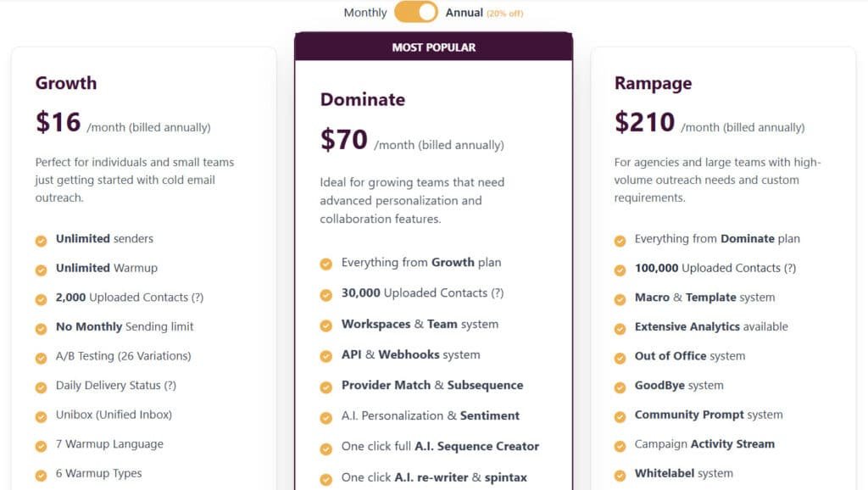Click checkmark next to "GoodBye system"
Image resolution: width=868 pixels, height=490 pixels.
pos(618,386)
